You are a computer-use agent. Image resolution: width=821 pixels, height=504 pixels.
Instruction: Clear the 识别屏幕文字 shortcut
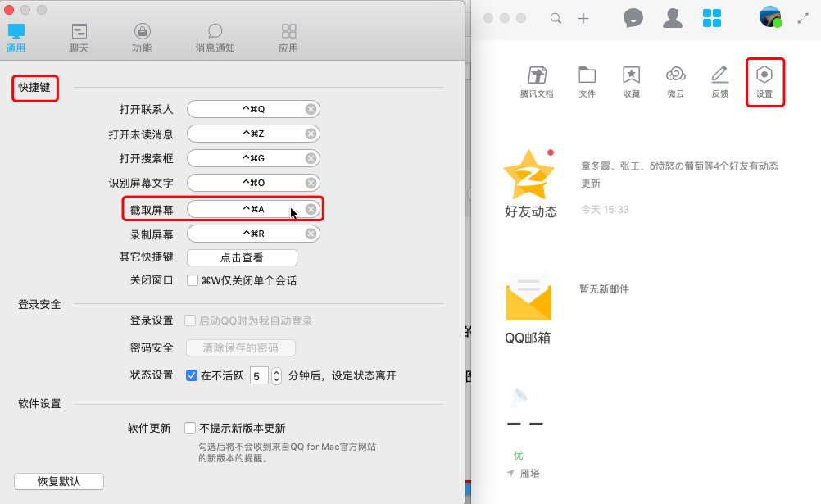point(311,183)
